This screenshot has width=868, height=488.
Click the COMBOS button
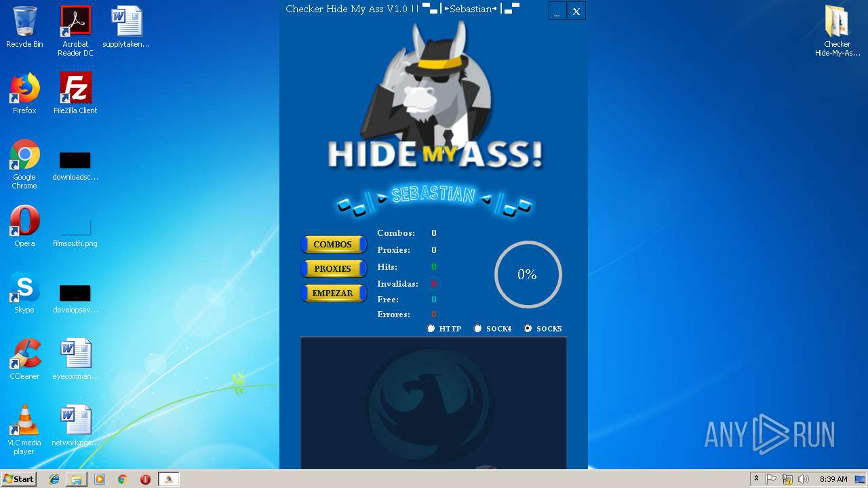(333, 245)
